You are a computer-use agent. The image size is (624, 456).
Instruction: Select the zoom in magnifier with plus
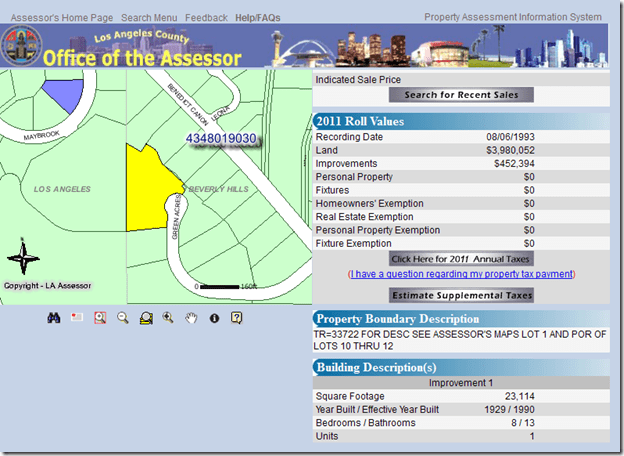pos(168,318)
